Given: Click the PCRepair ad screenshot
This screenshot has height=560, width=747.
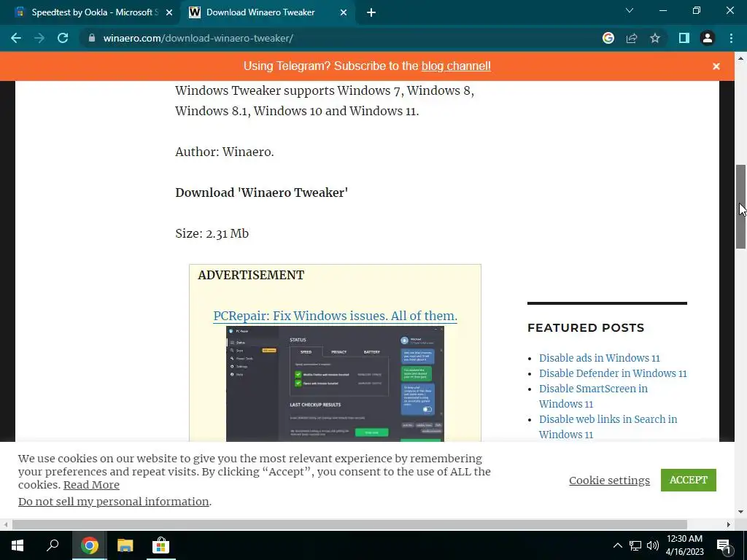Looking at the screenshot, I should (335, 384).
